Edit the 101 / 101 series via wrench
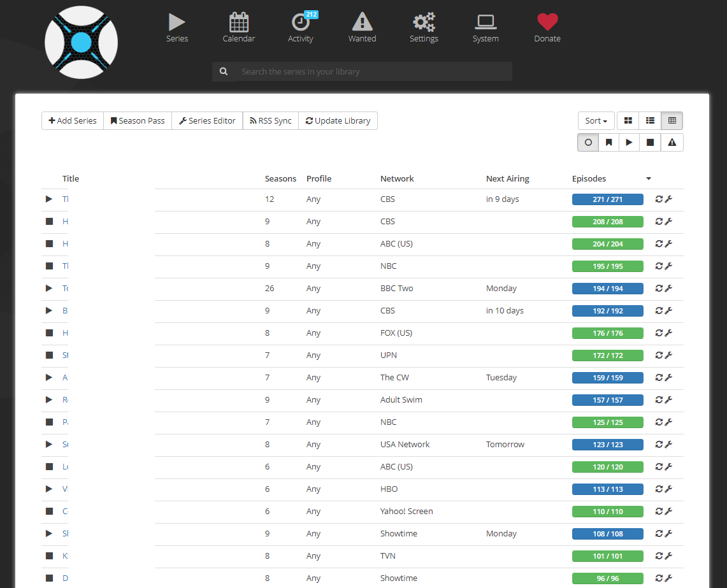727x588 pixels. (668, 556)
